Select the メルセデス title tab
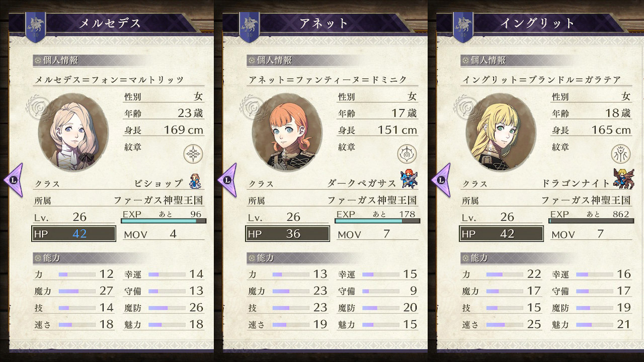 108,23
